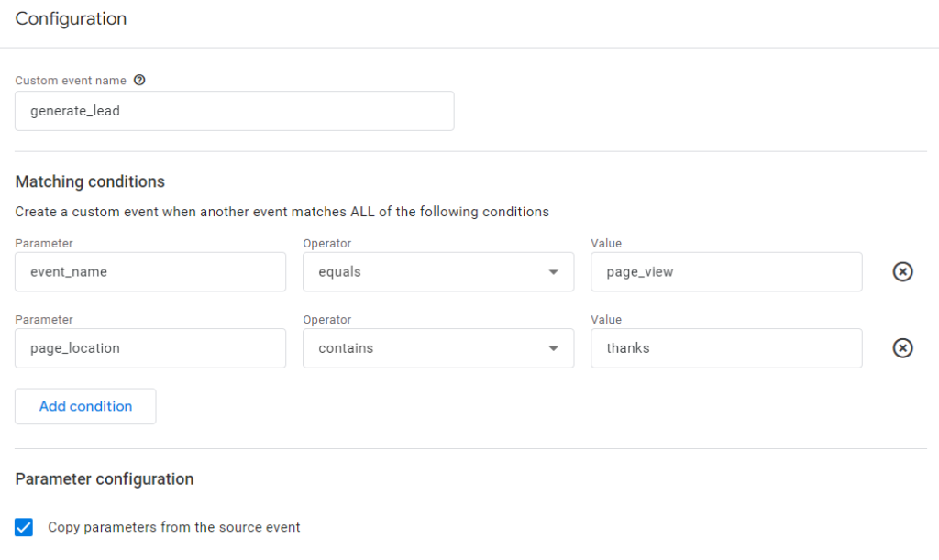Select the page_location parameter field
Image resolution: width=939 pixels, height=560 pixels.
pyautogui.click(x=150, y=348)
